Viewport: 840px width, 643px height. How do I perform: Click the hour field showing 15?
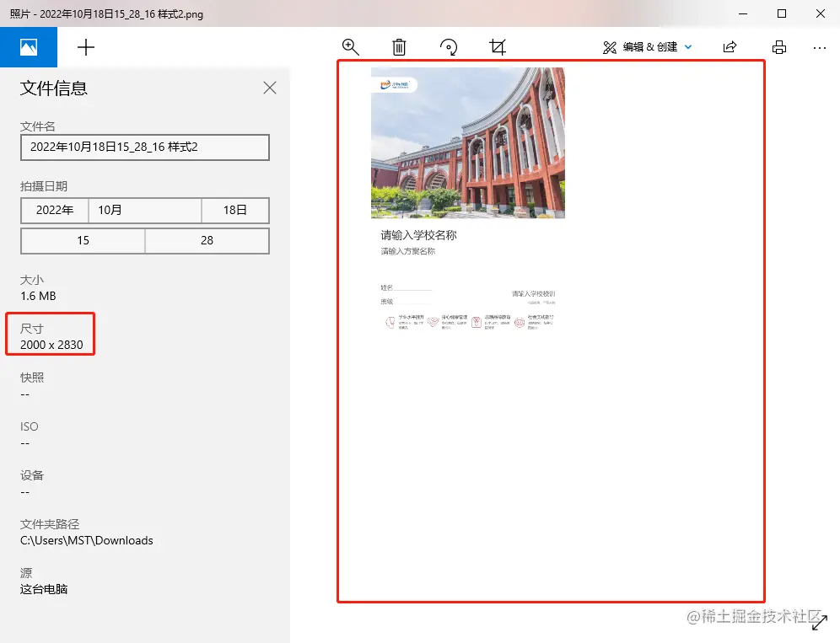click(x=83, y=241)
